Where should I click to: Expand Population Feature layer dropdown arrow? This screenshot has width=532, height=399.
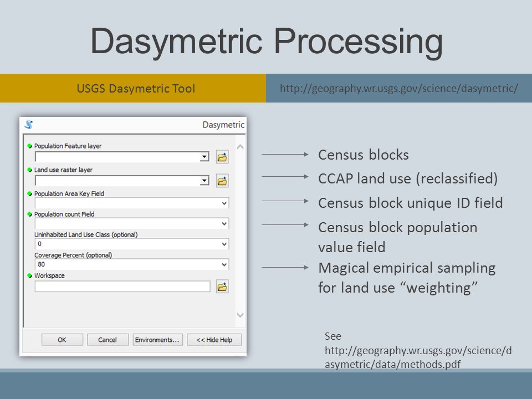[204, 157]
